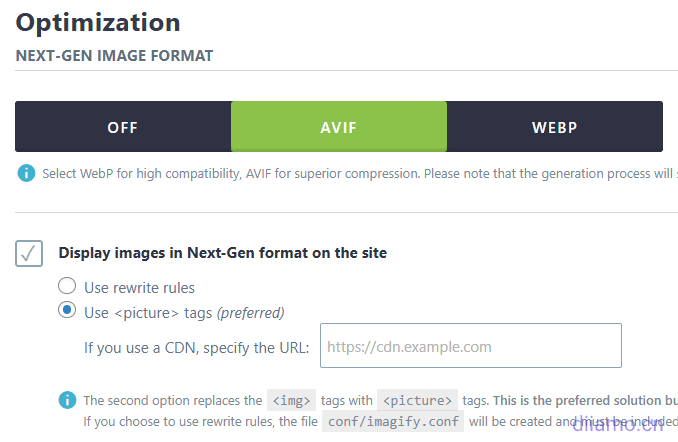
Task: Select the OFF image format option
Action: click(x=123, y=127)
